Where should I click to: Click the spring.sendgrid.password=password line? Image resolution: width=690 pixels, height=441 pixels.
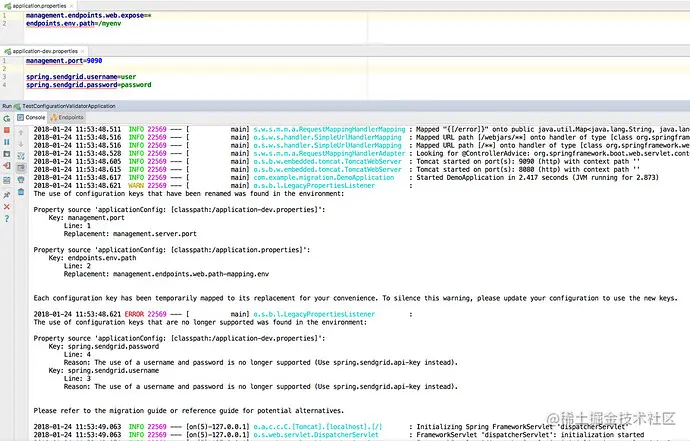(88, 85)
